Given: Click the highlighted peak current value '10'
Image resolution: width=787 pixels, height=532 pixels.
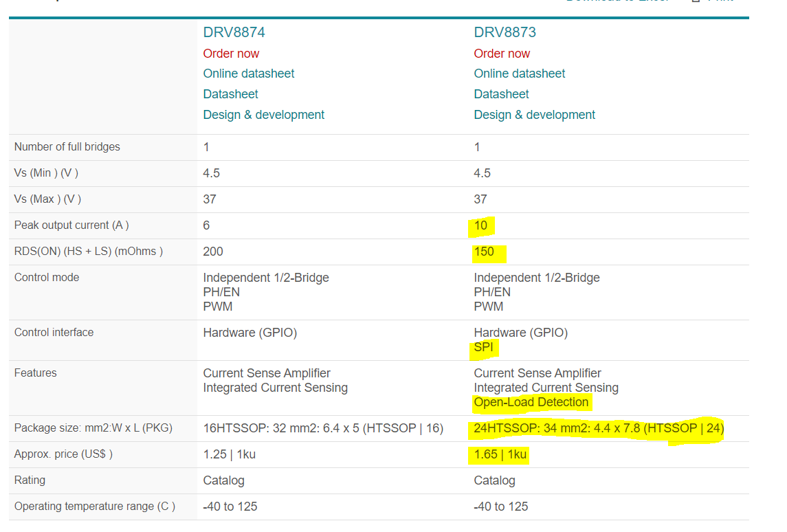Looking at the screenshot, I should [480, 226].
